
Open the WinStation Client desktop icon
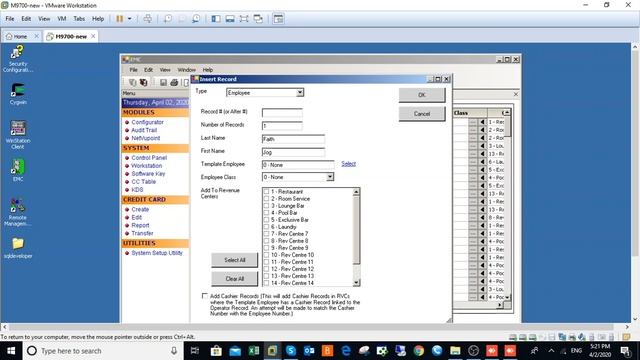18,135
